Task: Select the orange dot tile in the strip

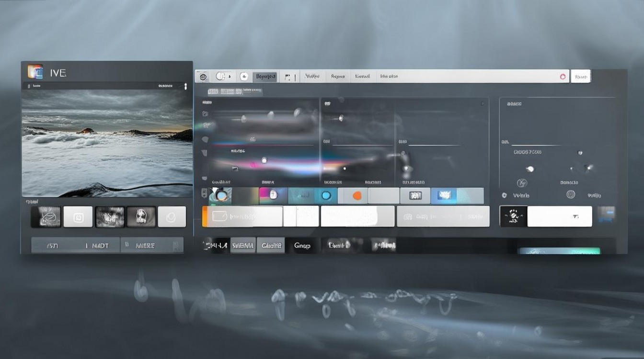Action: click(356, 196)
